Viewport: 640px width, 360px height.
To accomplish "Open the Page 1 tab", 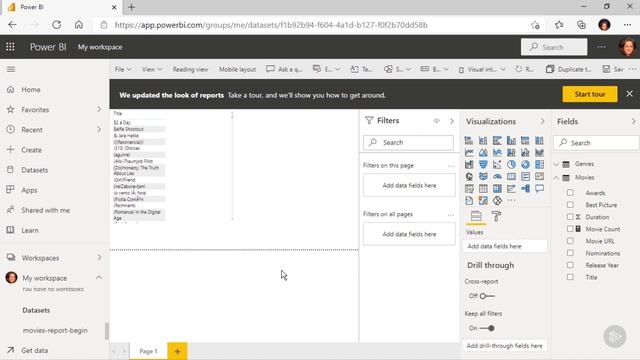I will [148, 351].
